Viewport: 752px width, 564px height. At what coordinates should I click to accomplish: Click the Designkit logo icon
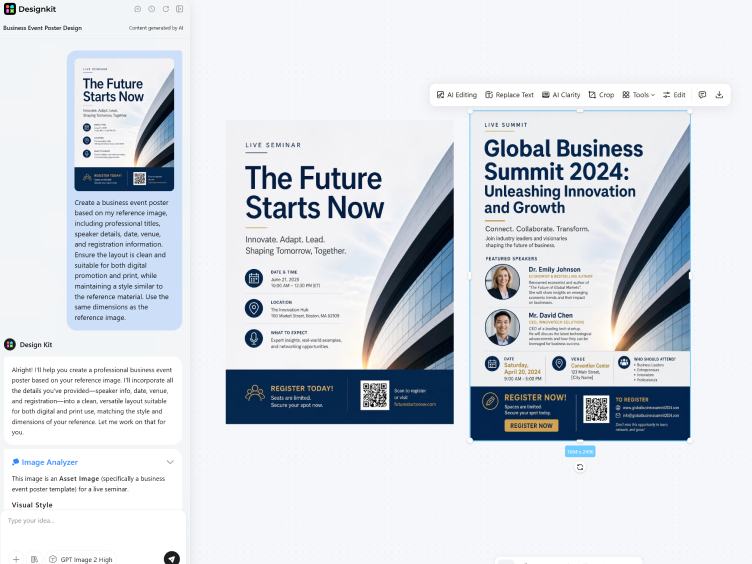click(x=10, y=9)
